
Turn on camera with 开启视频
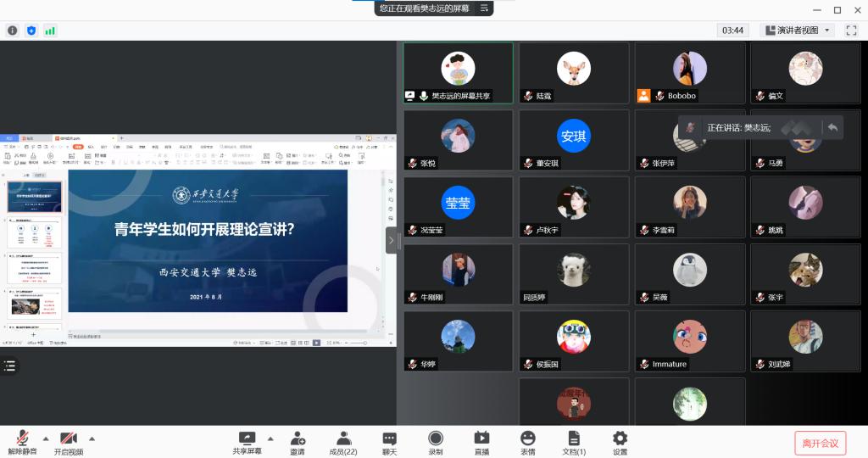click(69, 442)
